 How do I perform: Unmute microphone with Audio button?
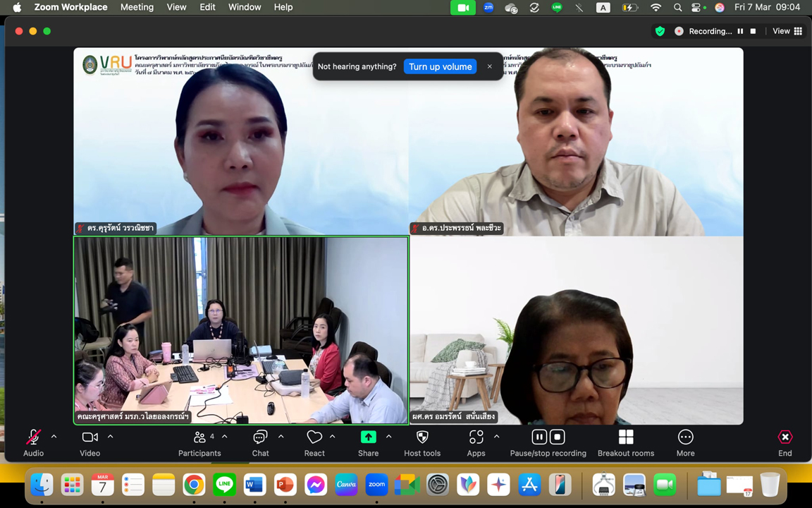click(x=33, y=437)
